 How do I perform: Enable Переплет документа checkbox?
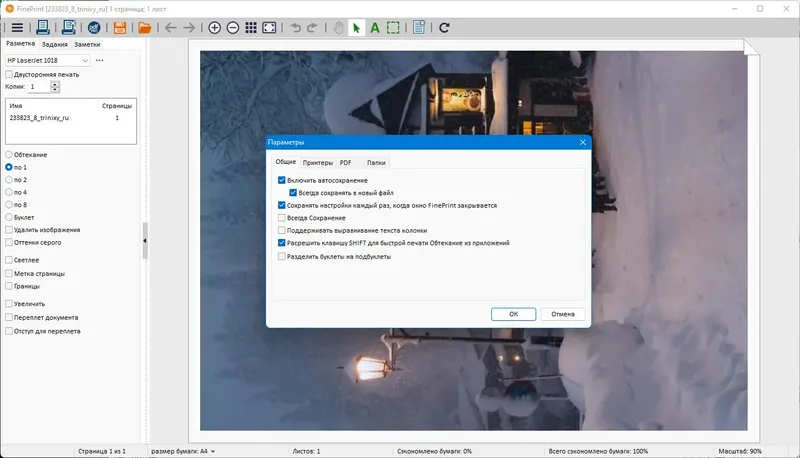(9, 317)
